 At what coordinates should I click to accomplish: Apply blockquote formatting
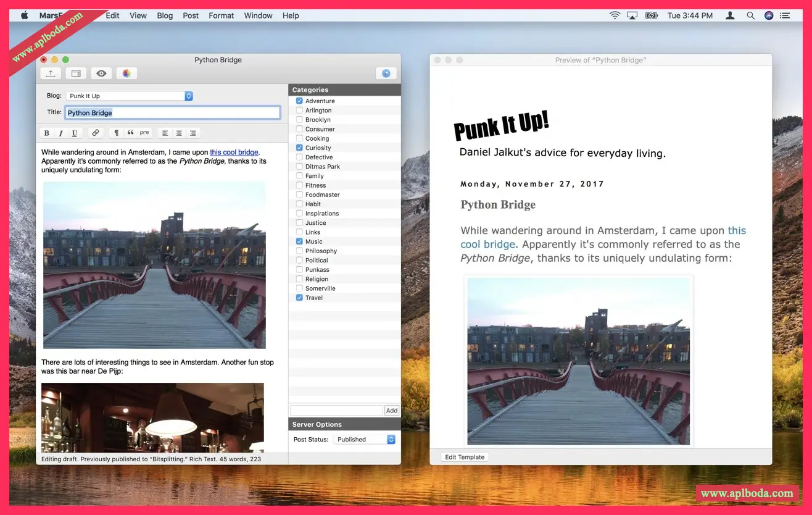[130, 133]
